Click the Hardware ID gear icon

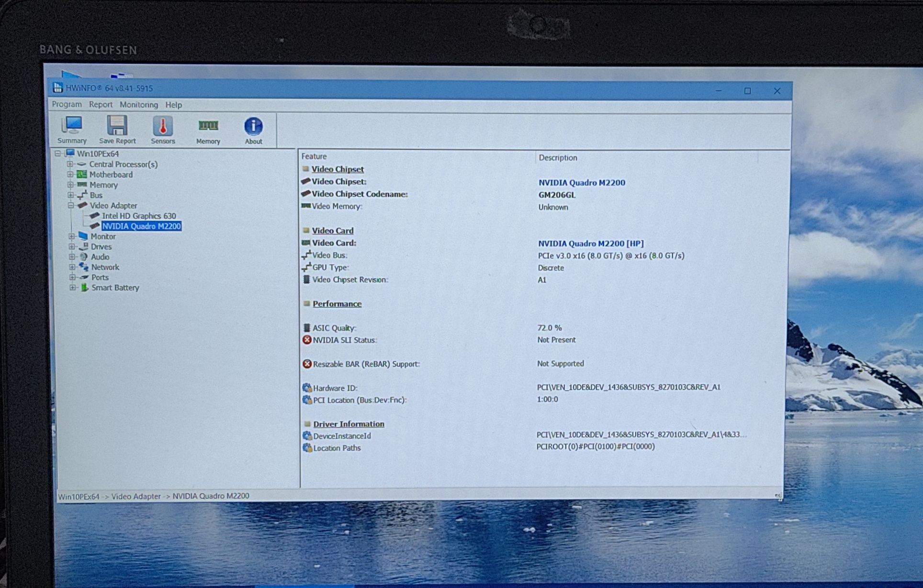(x=307, y=388)
